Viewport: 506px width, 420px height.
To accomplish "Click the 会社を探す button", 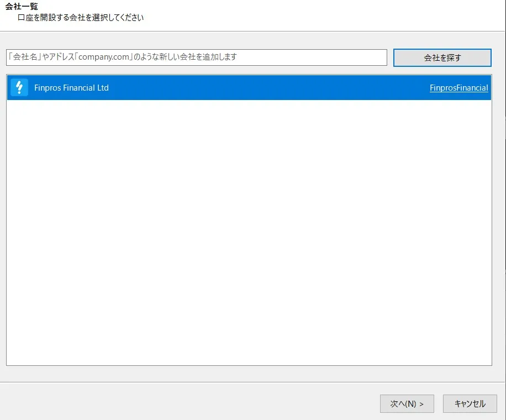I will pyautogui.click(x=442, y=58).
